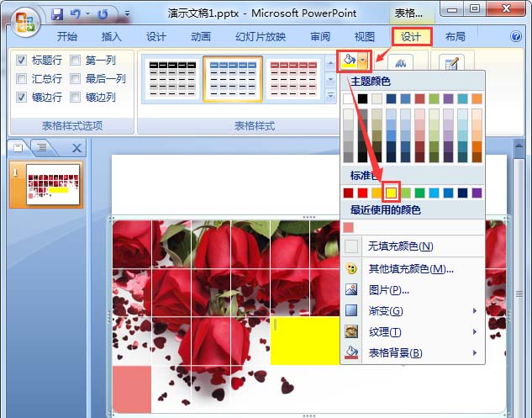Choose the Other Fill Colors palette icon
This screenshot has width=532, height=418.
tap(350, 269)
